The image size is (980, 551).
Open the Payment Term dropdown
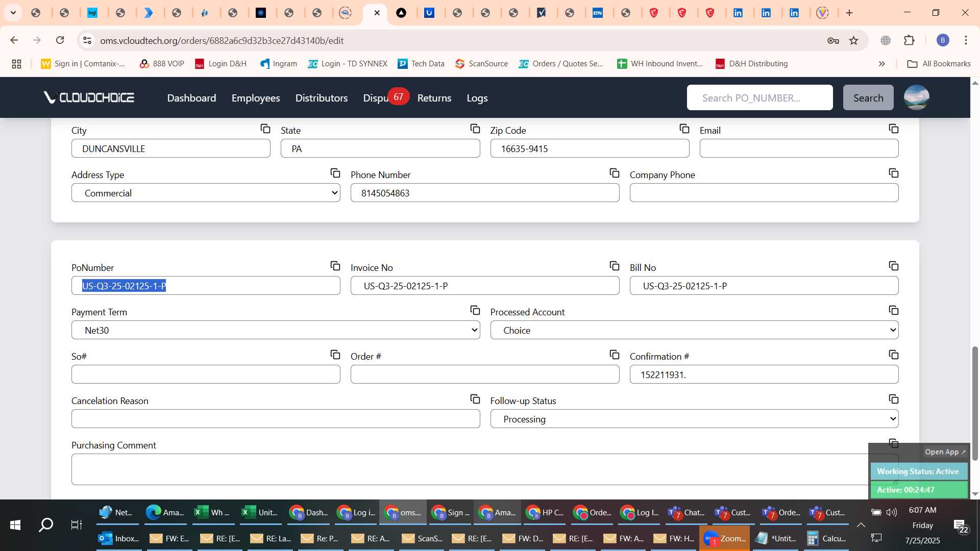[276, 330]
